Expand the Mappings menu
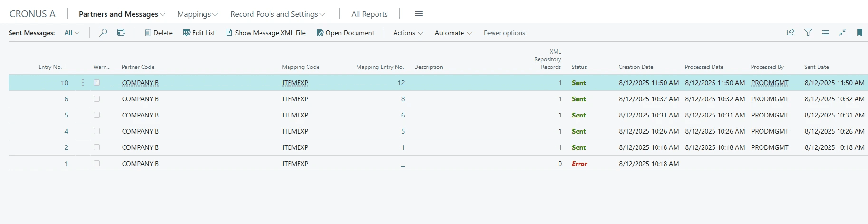868x224 pixels. coord(197,14)
